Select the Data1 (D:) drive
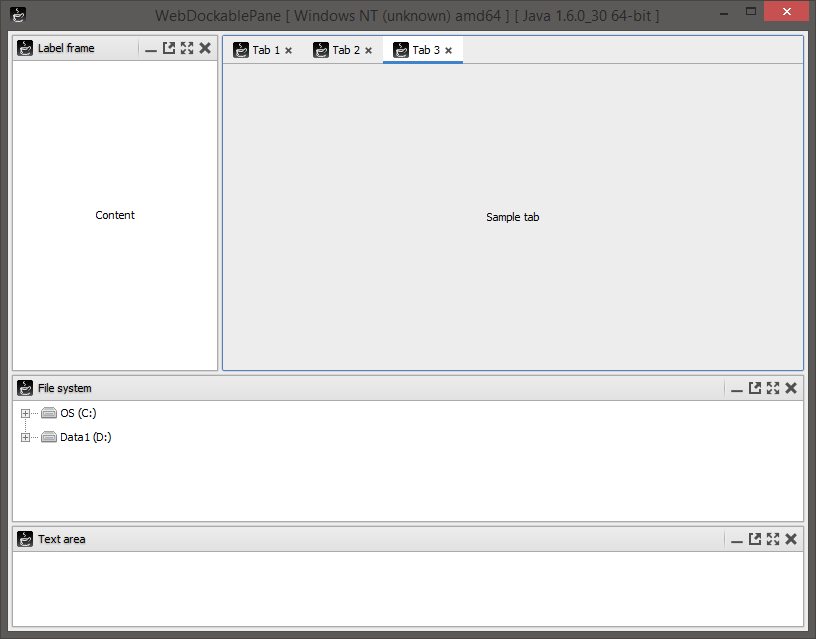 point(86,437)
